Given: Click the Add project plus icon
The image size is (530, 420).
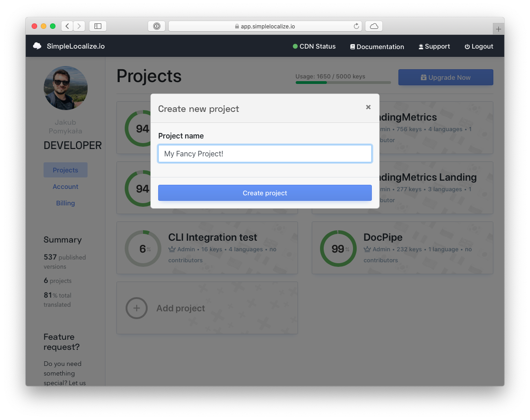Looking at the screenshot, I should (137, 308).
